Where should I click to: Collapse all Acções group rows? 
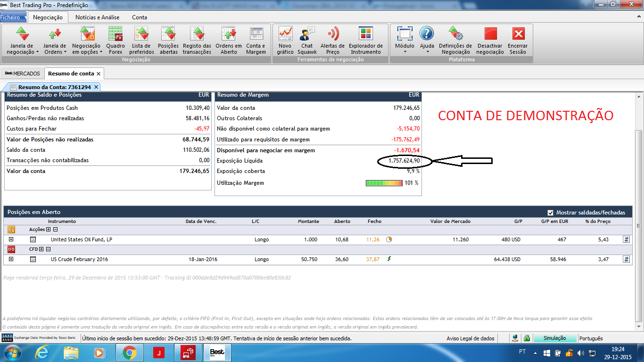pyautogui.click(x=55, y=230)
